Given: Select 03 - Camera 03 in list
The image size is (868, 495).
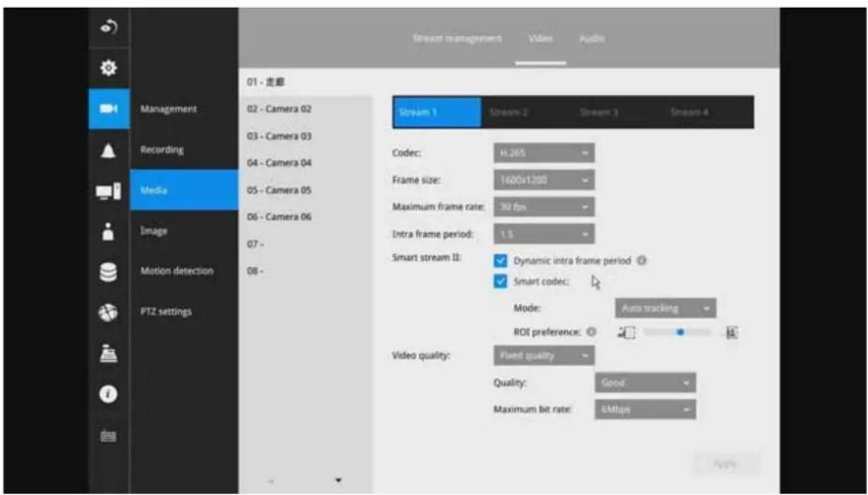Looking at the screenshot, I should coord(305,136).
